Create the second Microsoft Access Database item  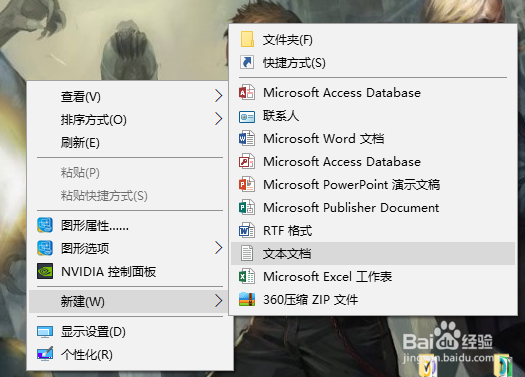pos(373,161)
